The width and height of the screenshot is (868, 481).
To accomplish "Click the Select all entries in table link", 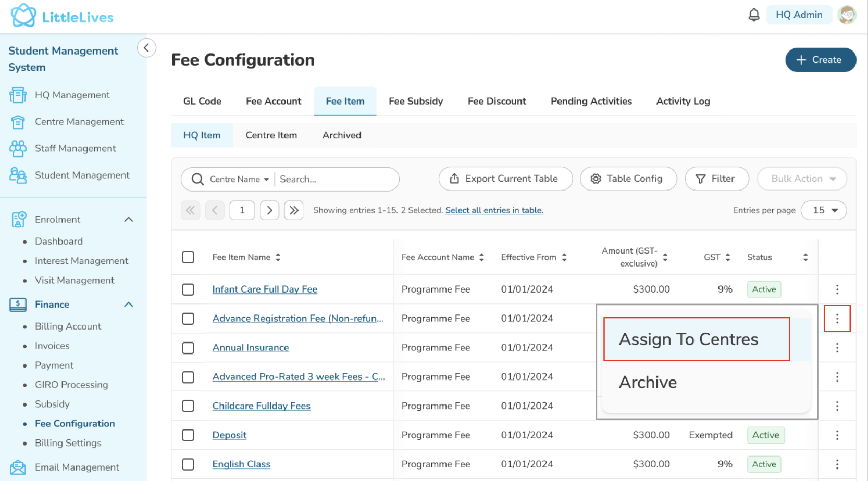I will point(494,210).
